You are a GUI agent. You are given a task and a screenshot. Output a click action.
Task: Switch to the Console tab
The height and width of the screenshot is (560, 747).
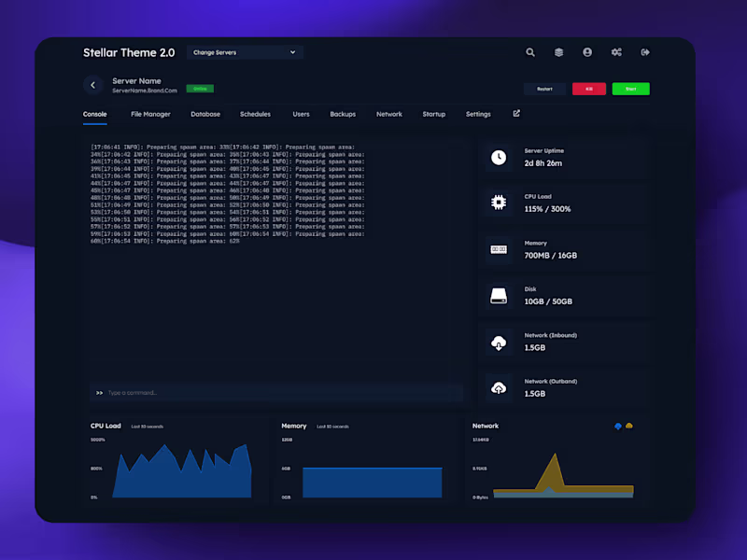tap(95, 114)
